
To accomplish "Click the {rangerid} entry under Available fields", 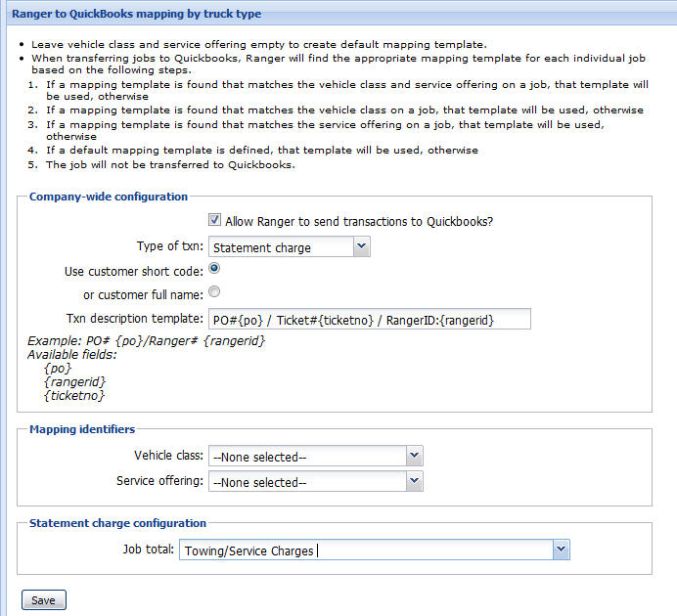I will tap(74, 381).
